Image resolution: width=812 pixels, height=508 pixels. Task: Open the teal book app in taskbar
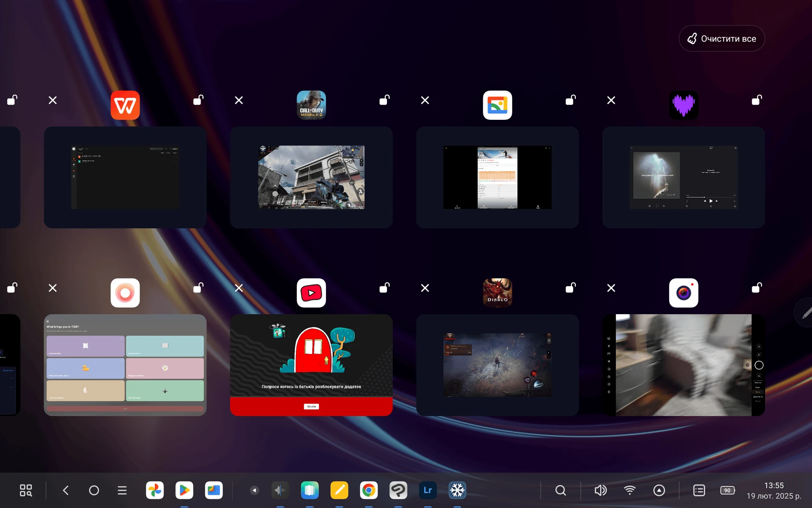click(x=310, y=490)
